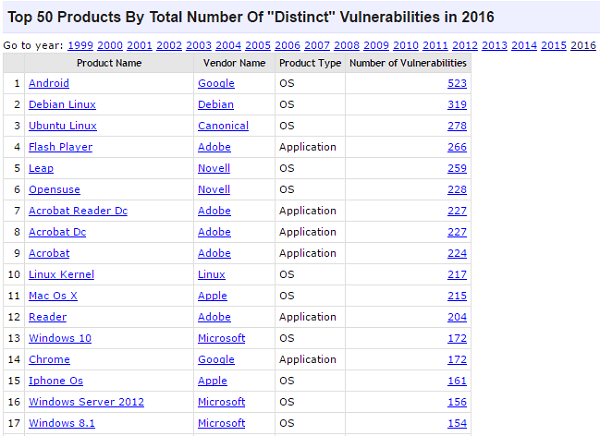Go to year 2004
Viewport: 600px width, 436px height.
(x=228, y=46)
